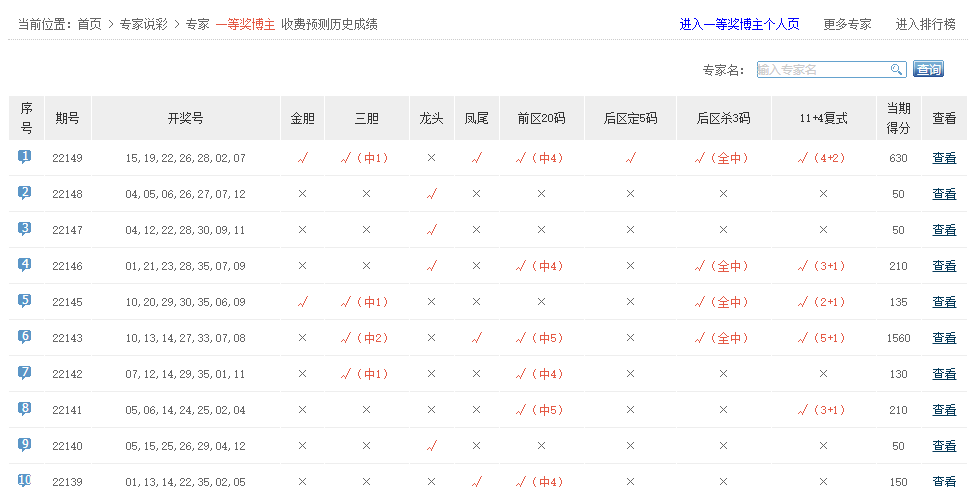Viewport: 975px width, 487px height.
Task: Click 查看 for issue 22149
Action: [x=944, y=158]
